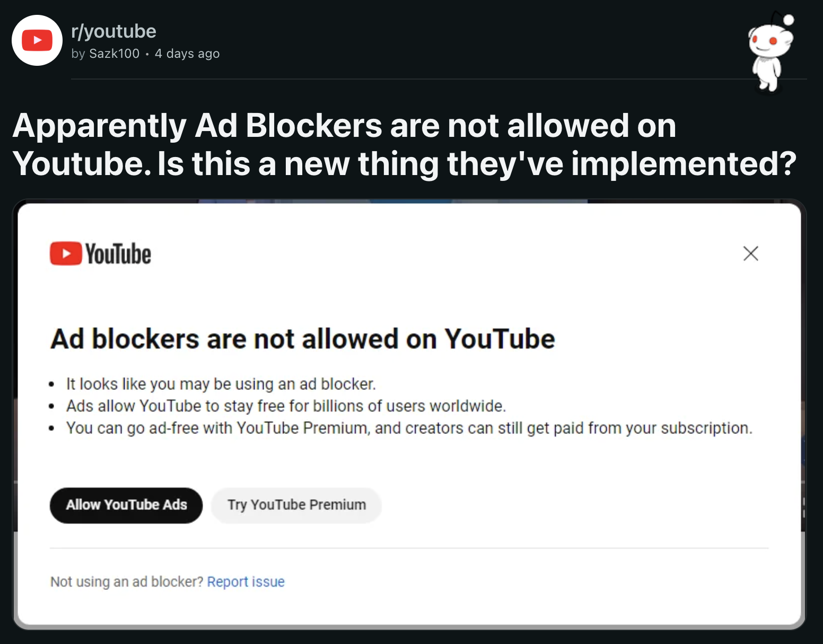Click the 'Ad blockers are not allowed' heading
The height and width of the screenshot is (644, 823).
pos(303,338)
